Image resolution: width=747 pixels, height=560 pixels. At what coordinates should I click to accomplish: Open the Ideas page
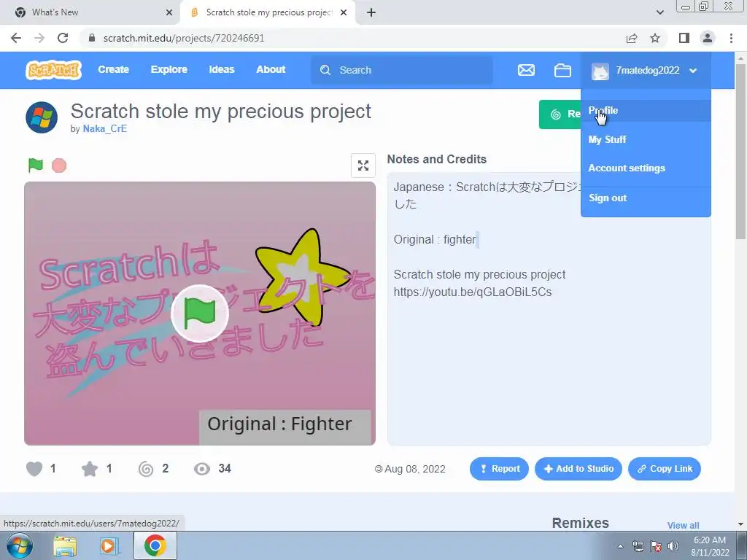(x=222, y=69)
